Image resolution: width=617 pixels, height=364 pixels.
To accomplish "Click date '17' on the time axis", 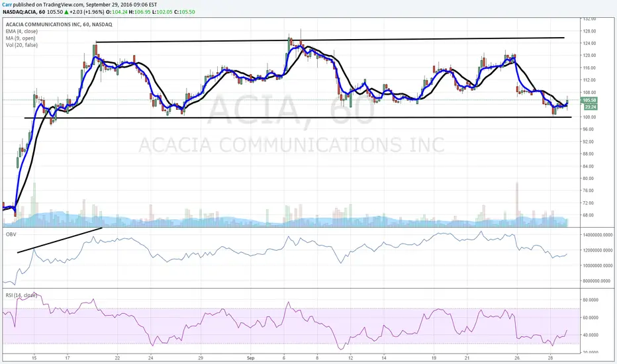I will (68, 358).
